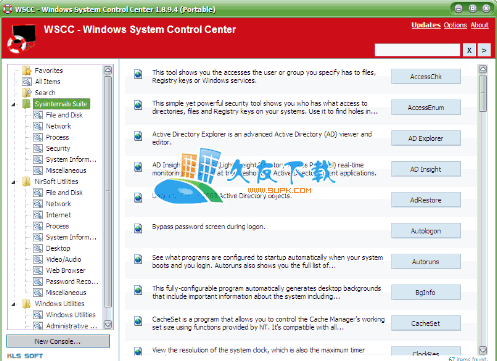This screenshot has height=361, width=497.
Task: Click the web icon beside the BgInfo description
Action: click(138, 290)
